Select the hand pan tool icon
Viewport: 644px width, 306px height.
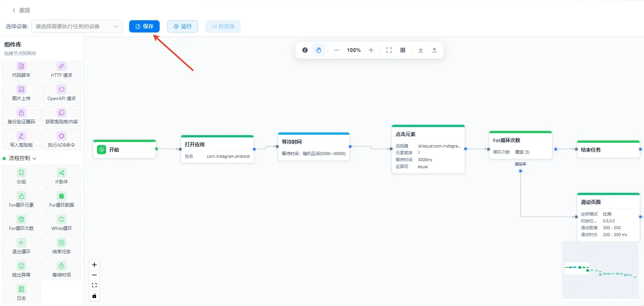[319, 50]
